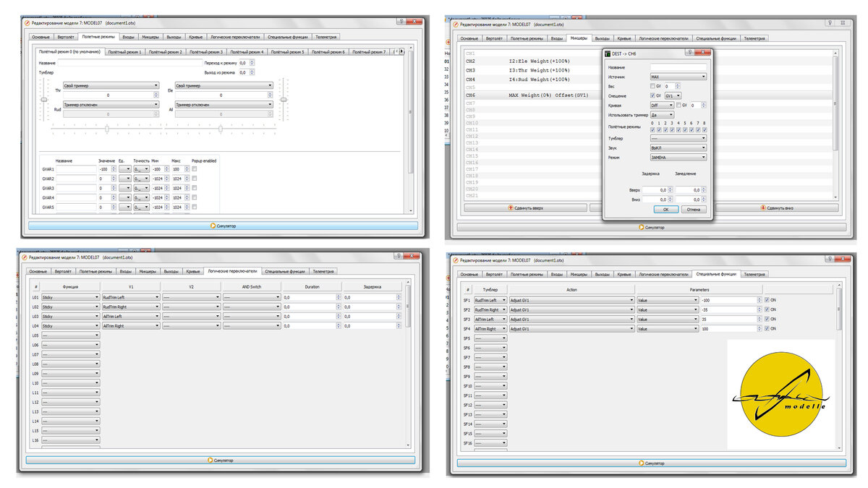Open Thr trim mode dropdown 'Свой триммер'
Screen dimensions: 868x488
(111, 85)
